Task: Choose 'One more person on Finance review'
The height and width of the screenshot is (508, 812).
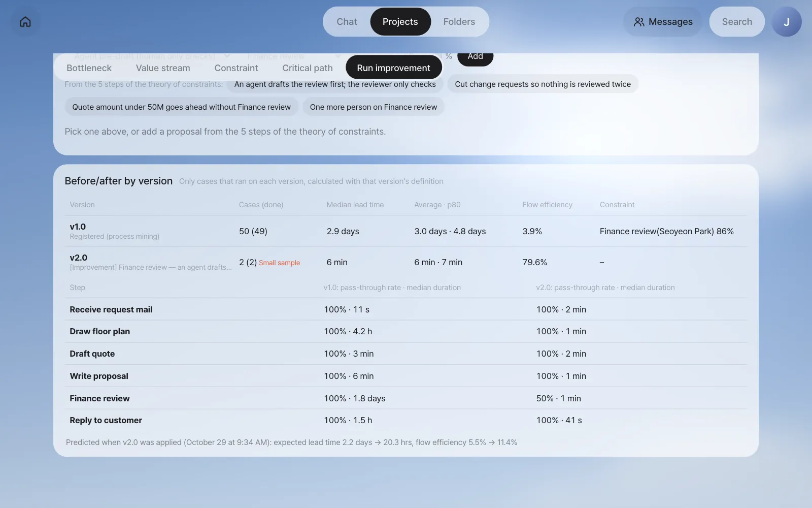Action: tap(374, 107)
